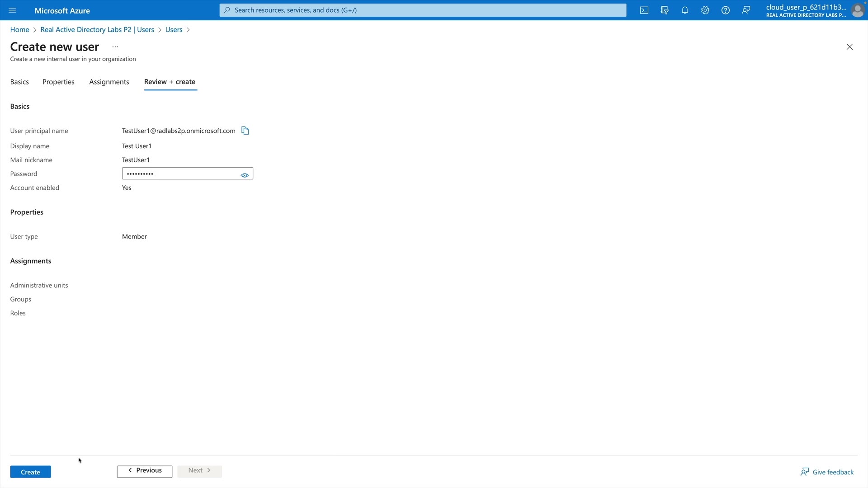Open the ellipsis menu beside title
This screenshot has height=488, width=868.
click(x=115, y=47)
